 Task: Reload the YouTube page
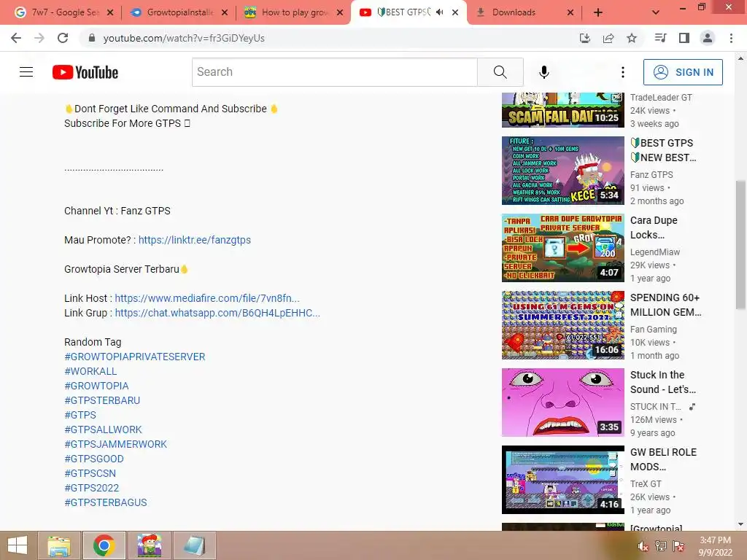pos(63,38)
